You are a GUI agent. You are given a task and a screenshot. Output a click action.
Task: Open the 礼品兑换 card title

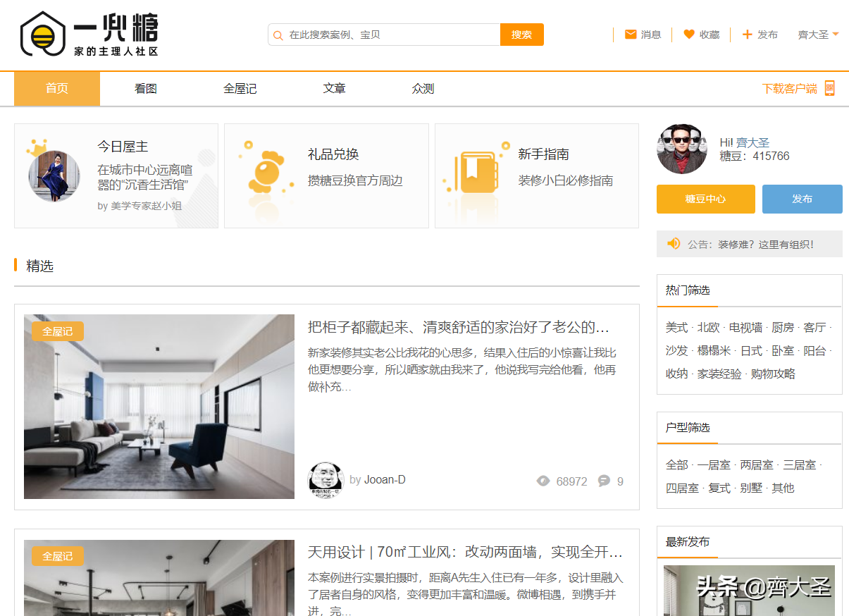(x=333, y=154)
